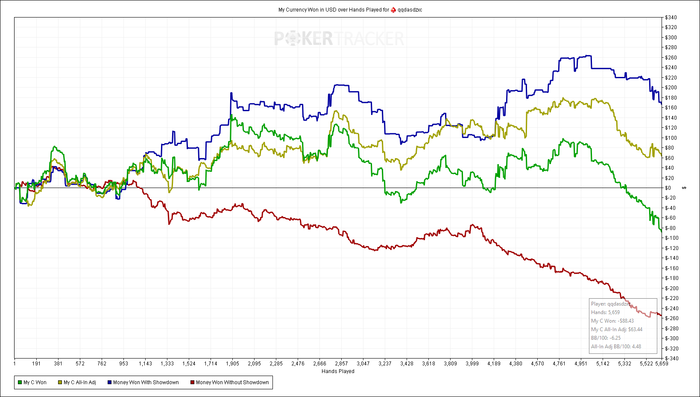This screenshot has width=700, height=397.
Task: Click the 3,999 tick on the x-axis
Action: click(x=472, y=364)
